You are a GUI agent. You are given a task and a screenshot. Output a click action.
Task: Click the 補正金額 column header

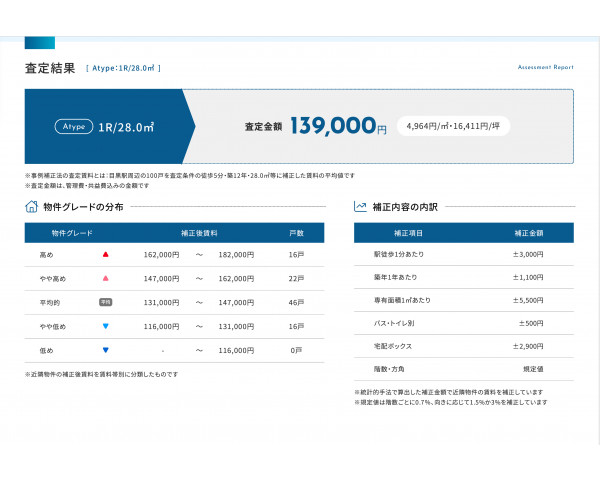tap(528, 233)
